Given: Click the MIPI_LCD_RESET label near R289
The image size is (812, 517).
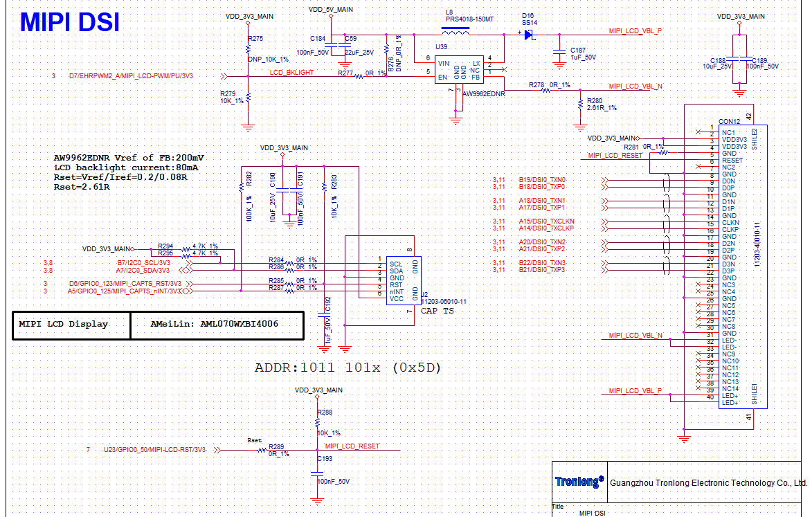Looking at the screenshot, I should (x=352, y=446).
